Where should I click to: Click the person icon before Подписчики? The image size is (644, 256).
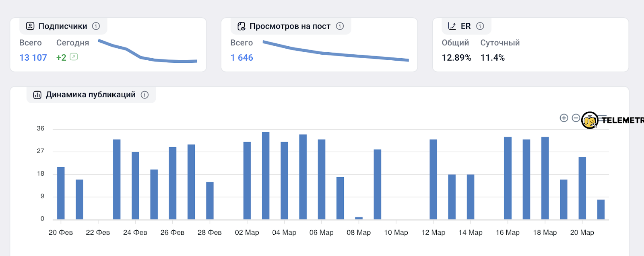(30, 26)
